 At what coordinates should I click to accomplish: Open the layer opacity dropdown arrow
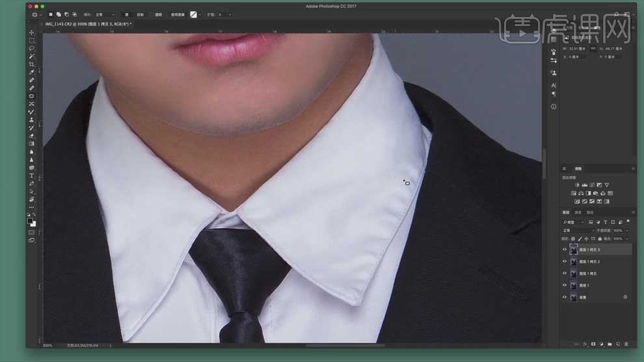coord(627,231)
